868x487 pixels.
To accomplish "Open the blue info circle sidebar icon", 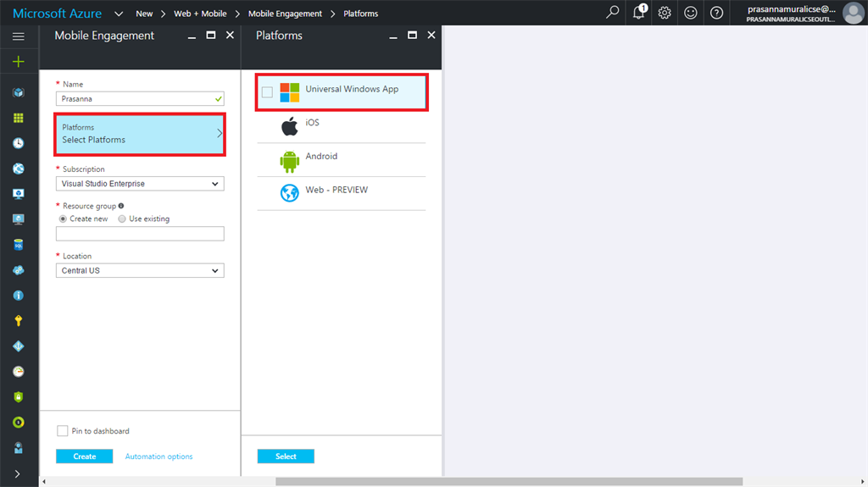I will tap(19, 296).
